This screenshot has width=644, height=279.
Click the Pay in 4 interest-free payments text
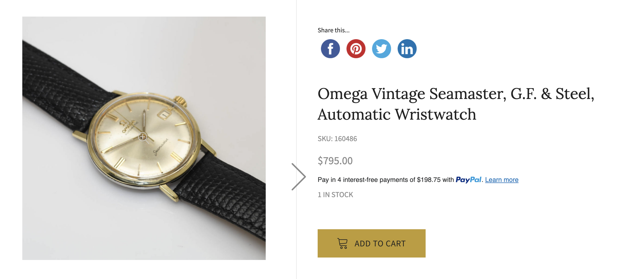point(386,180)
